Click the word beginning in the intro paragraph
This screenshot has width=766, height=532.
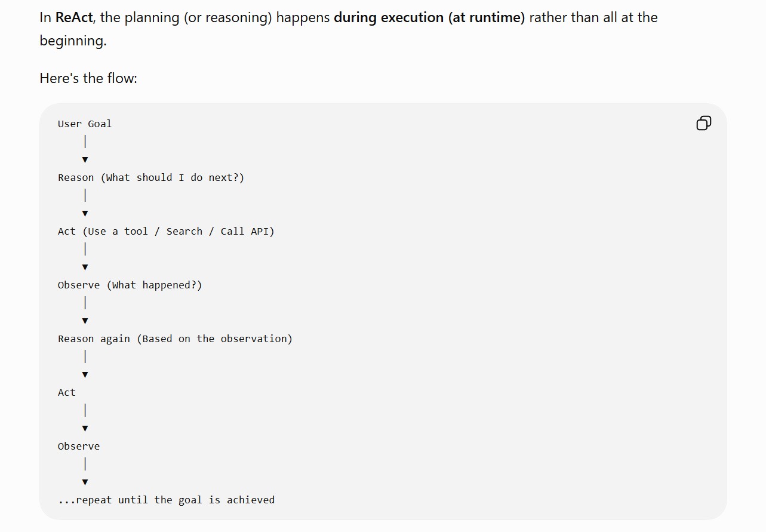click(x=72, y=41)
